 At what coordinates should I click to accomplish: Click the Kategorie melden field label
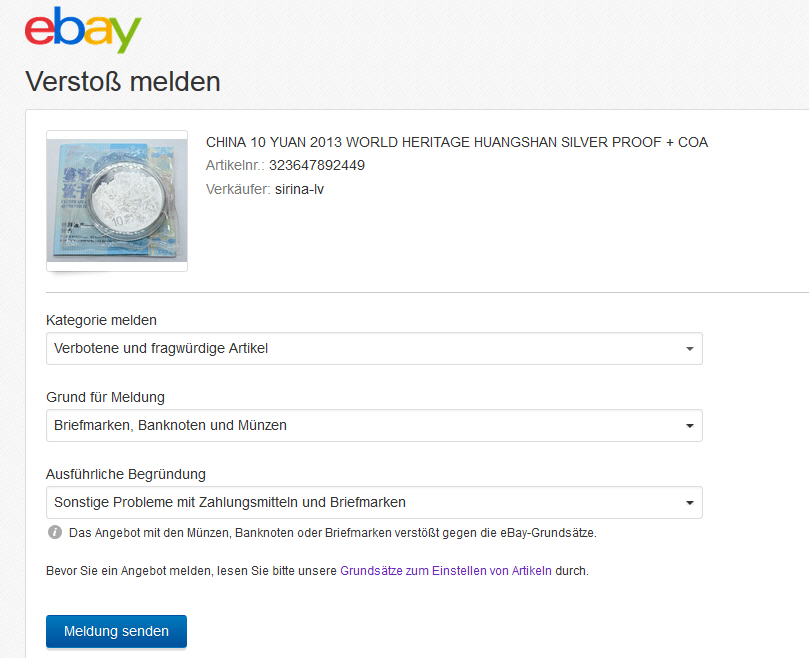pos(101,321)
